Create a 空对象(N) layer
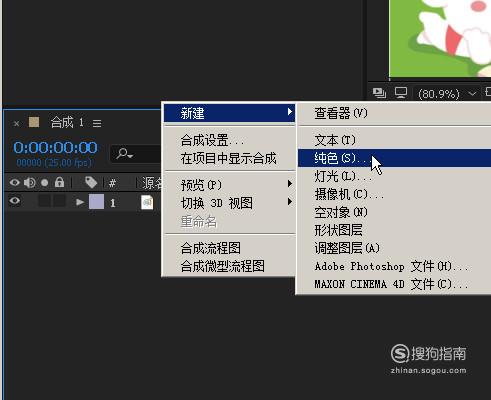Viewport: 491px width, 400px height. click(394, 212)
